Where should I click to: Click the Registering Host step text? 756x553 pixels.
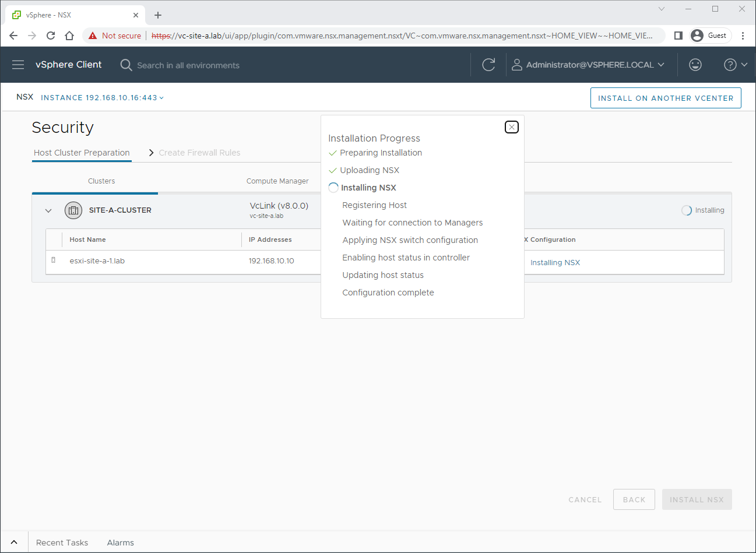click(x=374, y=205)
